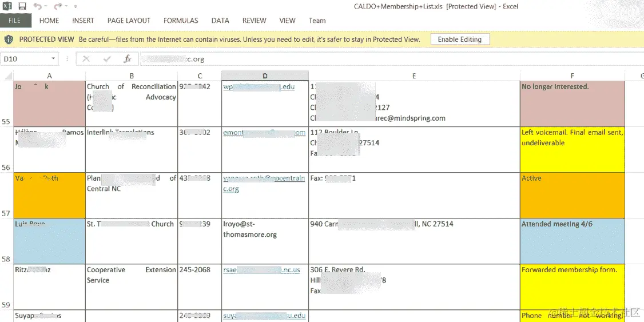This screenshot has width=644, height=322.
Task: Open the email link in Interlink Translations row
Action: click(264, 132)
